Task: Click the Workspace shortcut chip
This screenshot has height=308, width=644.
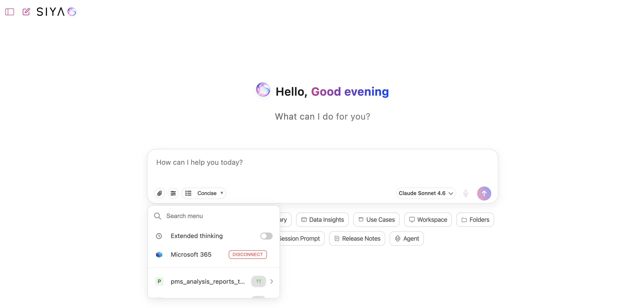Action: pos(428,220)
